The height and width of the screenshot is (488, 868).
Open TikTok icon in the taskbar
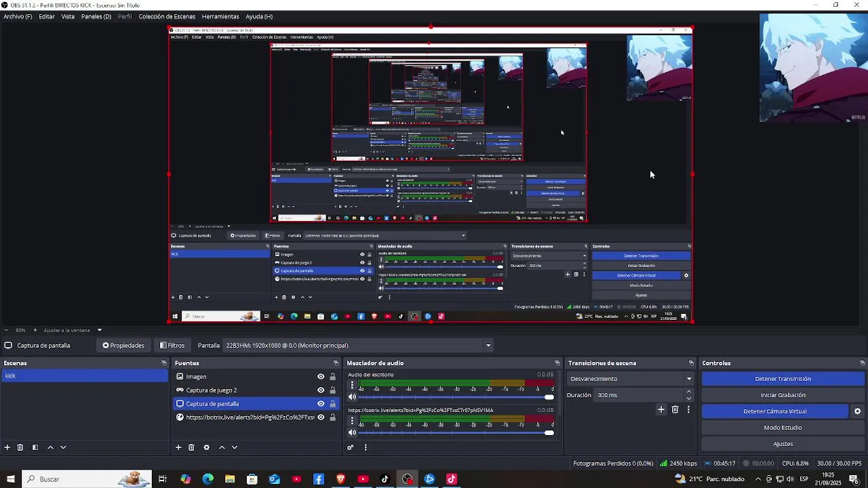(x=385, y=479)
